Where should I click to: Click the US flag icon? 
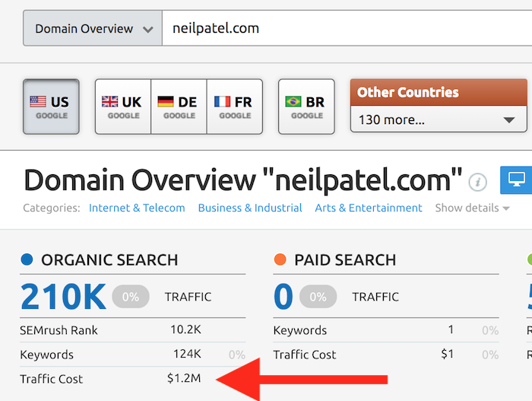(38, 102)
